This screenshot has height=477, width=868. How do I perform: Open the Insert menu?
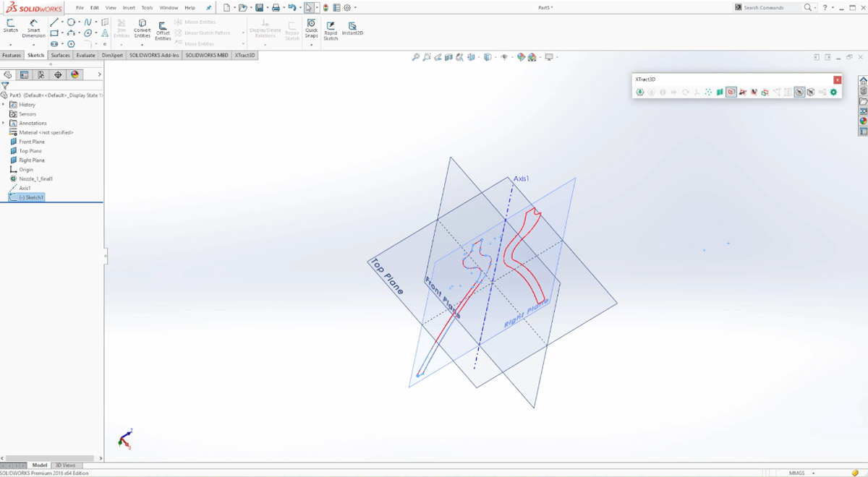pos(129,8)
